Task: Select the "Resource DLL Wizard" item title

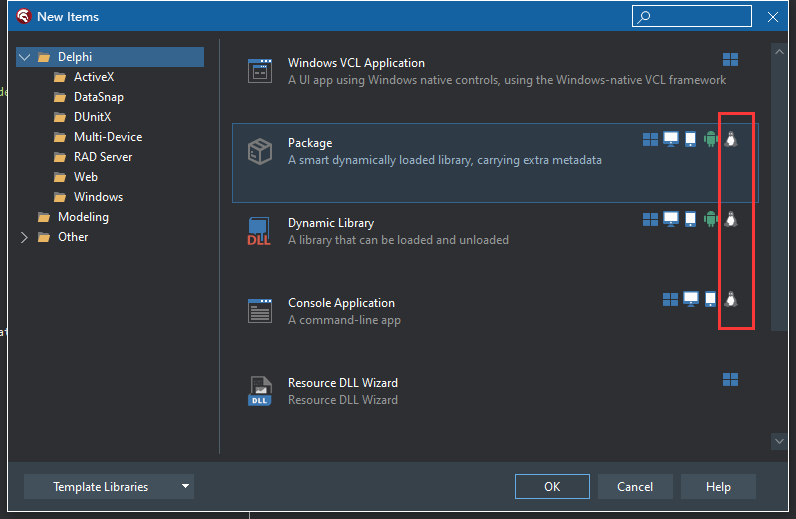Action: [343, 383]
